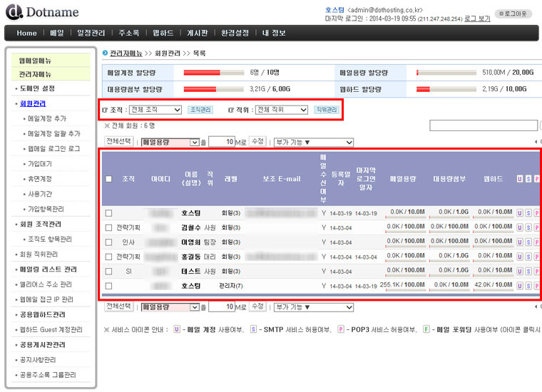Click the U mail account icon for 김철수
Screen dimensions: 542x392
coord(519,228)
